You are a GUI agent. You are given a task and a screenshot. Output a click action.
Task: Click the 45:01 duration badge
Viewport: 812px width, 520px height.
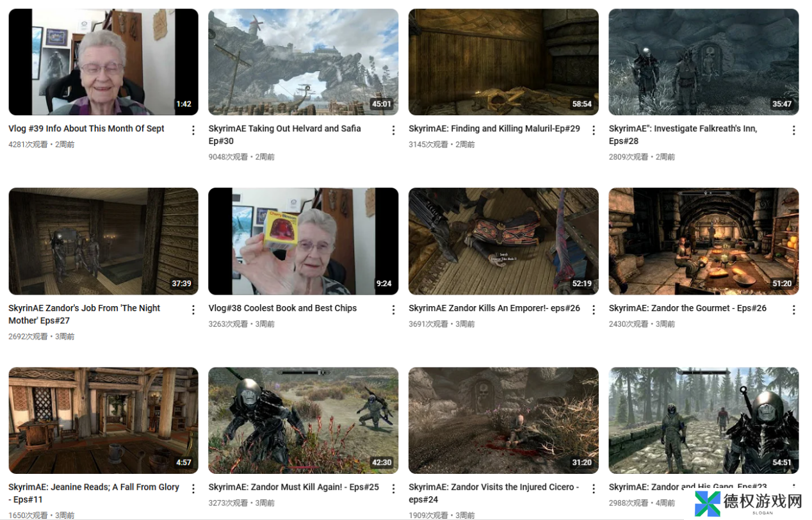[x=382, y=104]
